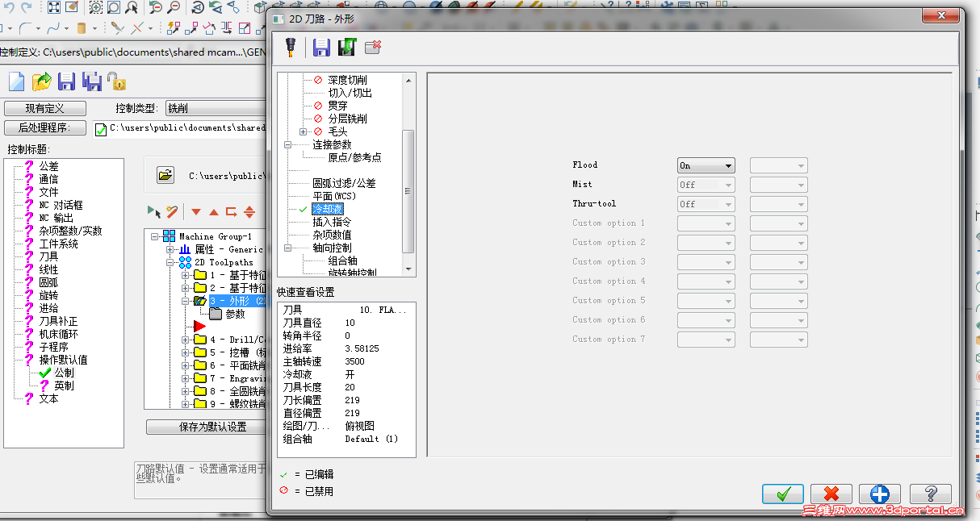
Task: Click the folder browse icon beside the defaults path
Action: [x=165, y=174]
